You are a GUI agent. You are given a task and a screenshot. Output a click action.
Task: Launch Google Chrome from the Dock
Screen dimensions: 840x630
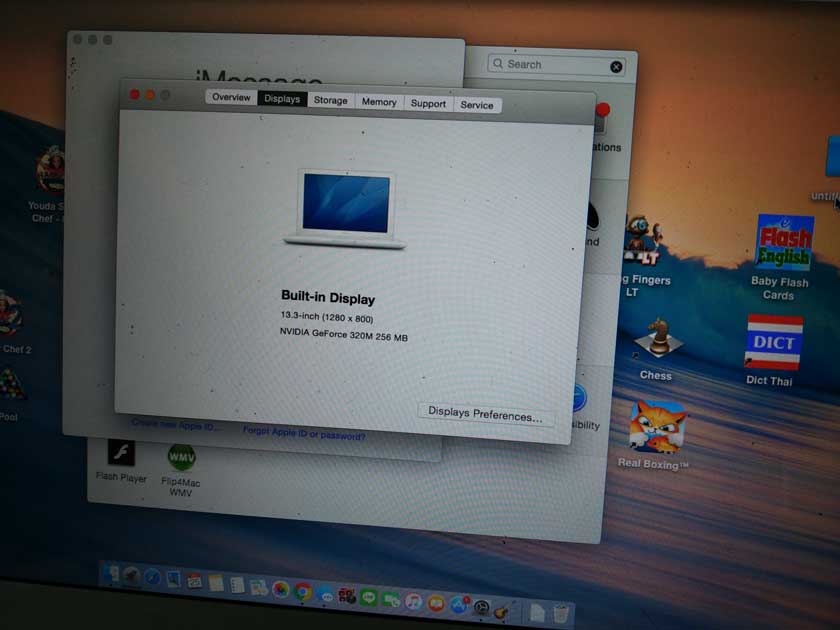[303, 591]
